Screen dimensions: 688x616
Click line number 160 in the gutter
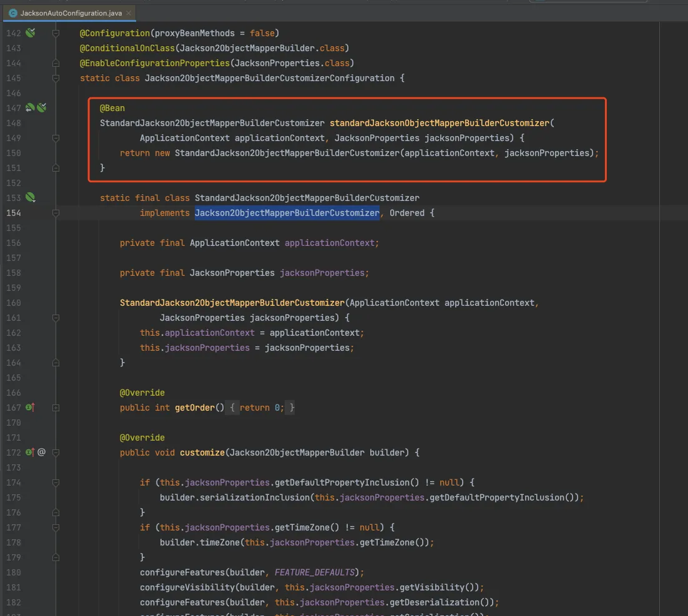pos(13,303)
